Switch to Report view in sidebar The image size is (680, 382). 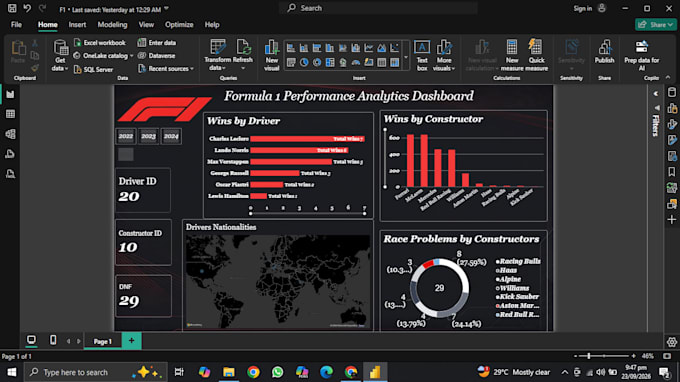[10, 95]
